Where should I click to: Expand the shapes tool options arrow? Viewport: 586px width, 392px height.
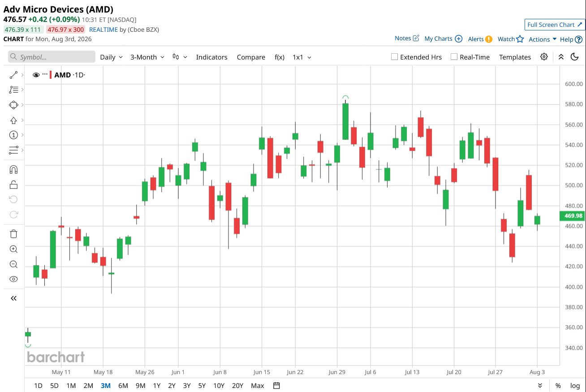(x=22, y=105)
